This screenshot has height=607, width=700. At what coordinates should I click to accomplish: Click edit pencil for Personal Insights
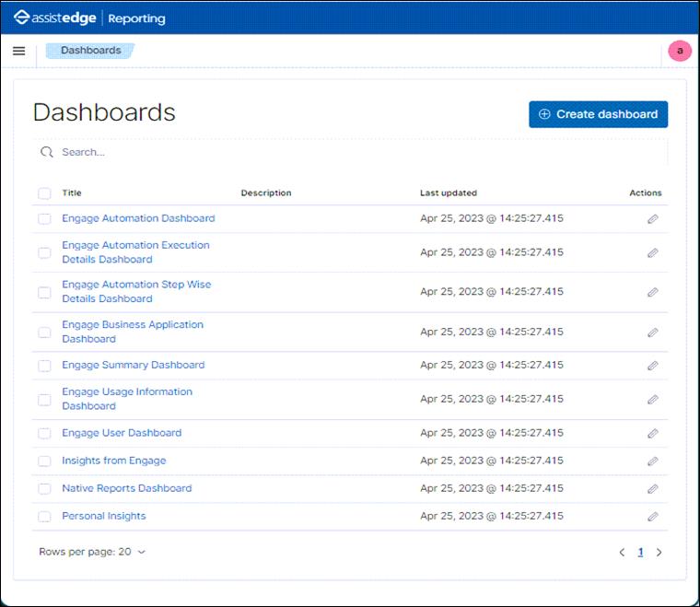tap(653, 517)
